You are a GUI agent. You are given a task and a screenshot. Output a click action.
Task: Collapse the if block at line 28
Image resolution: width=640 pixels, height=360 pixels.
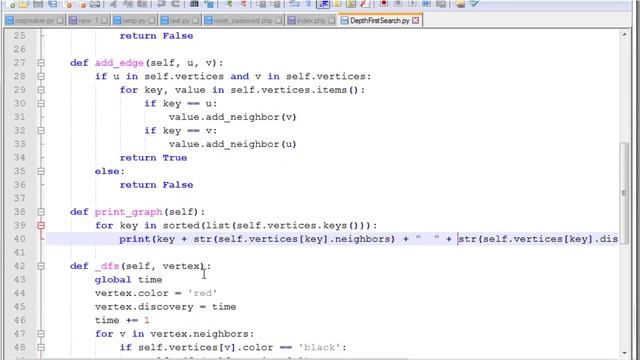coord(41,76)
